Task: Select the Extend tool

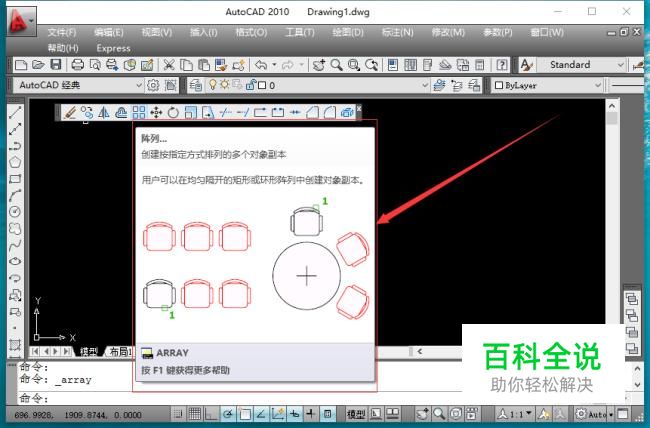Action: click(243, 112)
